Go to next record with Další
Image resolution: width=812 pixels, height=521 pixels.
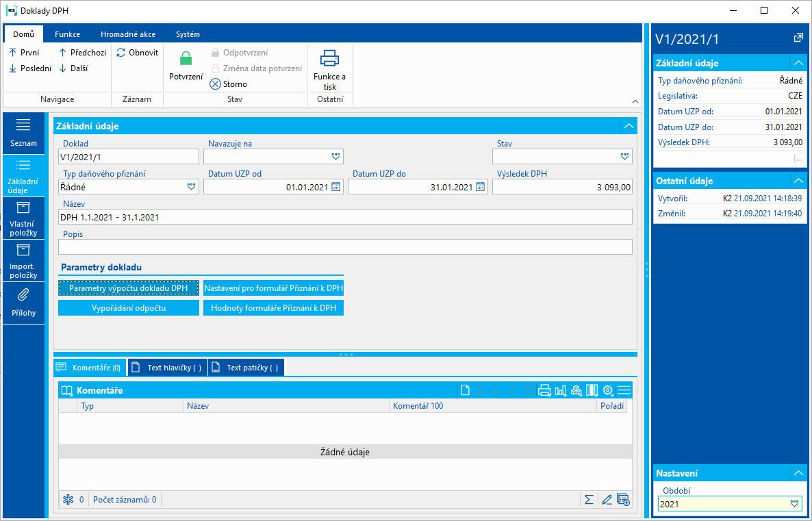click(73, 68)
